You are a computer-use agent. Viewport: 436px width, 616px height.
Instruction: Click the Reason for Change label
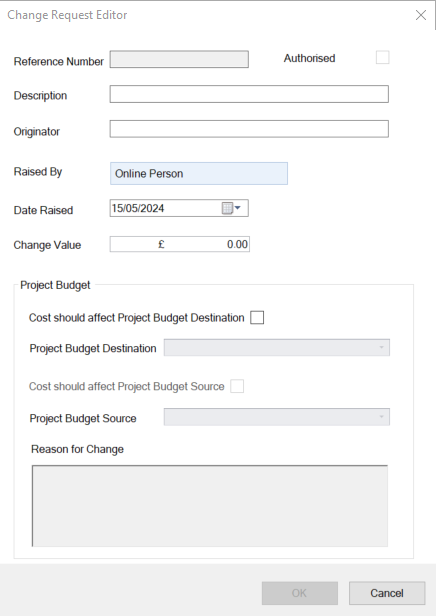pyautogui.click(x=77, y=449)
